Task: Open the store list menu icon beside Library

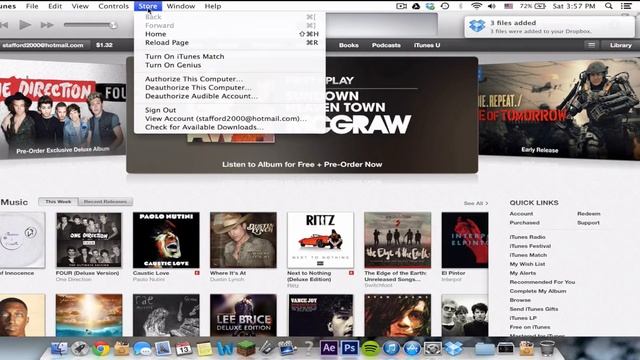Action: (591, 45)
